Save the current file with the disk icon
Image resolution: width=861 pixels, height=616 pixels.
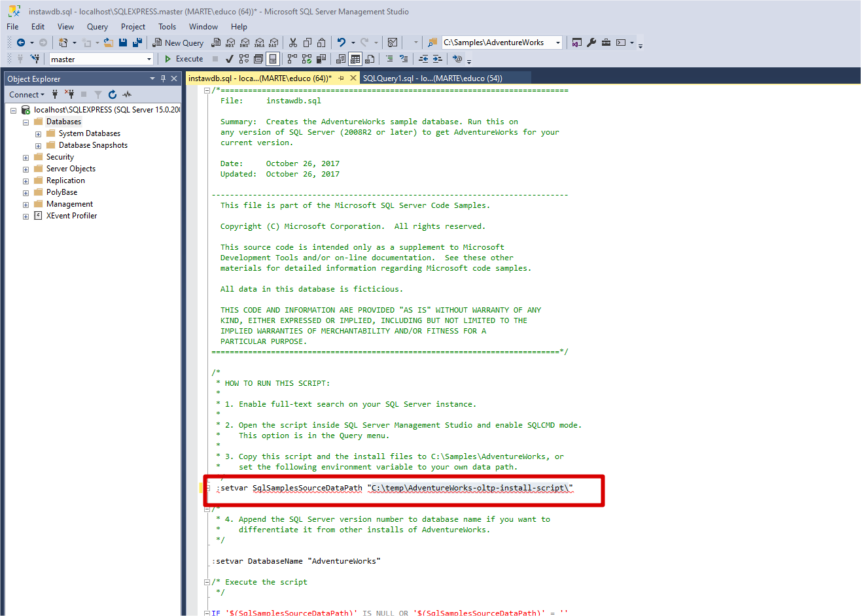point(123,43)
